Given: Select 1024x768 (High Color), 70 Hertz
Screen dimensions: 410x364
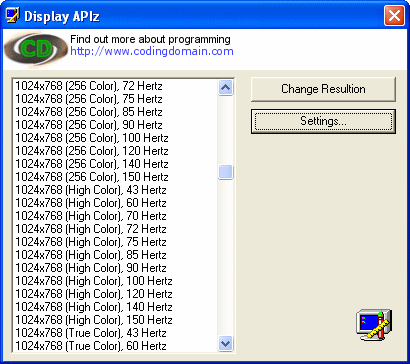Looking at the screenshot, I should click(x=115, y=216).
